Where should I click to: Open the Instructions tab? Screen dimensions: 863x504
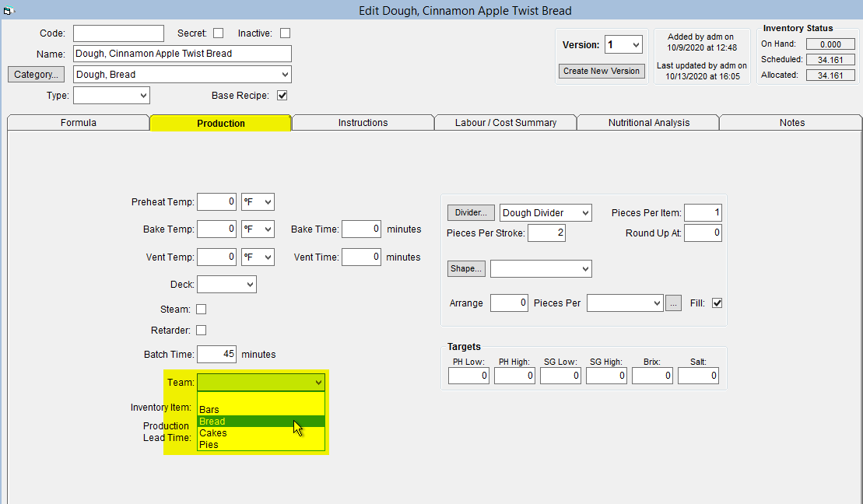(363, 123)
